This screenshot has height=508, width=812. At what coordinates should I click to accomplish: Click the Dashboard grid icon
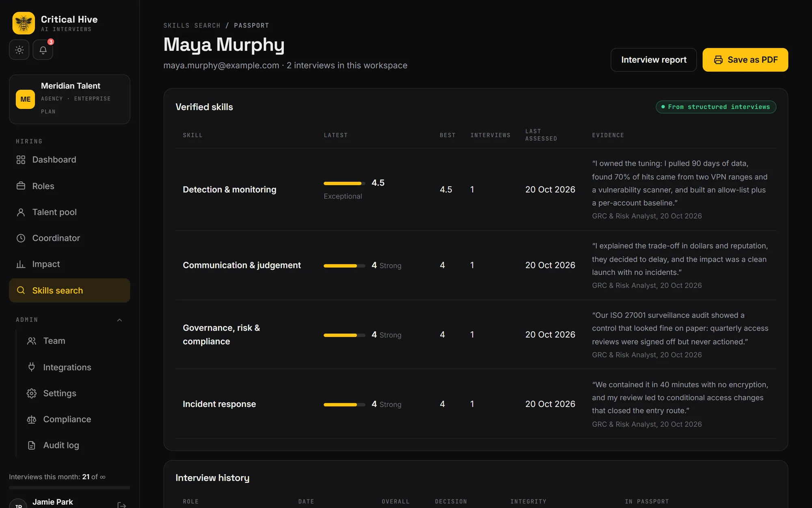[21, 160]
